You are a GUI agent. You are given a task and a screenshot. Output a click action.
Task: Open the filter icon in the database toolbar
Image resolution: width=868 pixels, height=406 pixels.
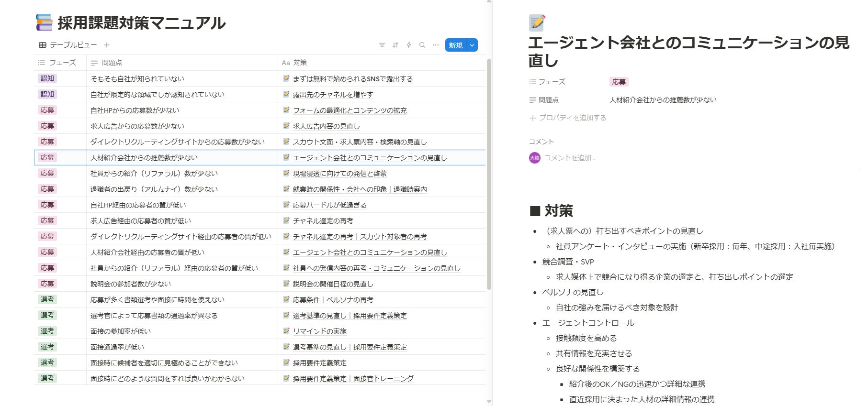pyautogui.click(x=382, y=45)
